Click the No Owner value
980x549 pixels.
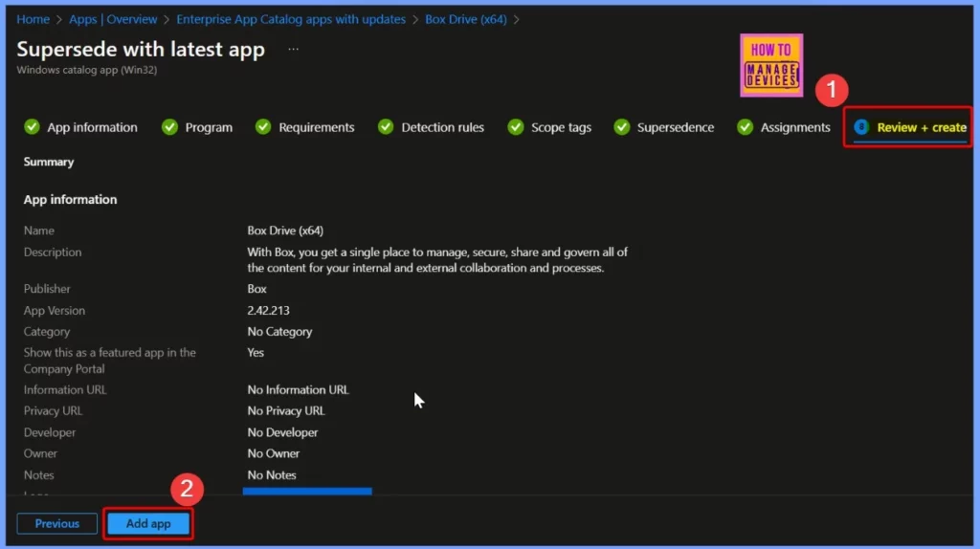273,453
